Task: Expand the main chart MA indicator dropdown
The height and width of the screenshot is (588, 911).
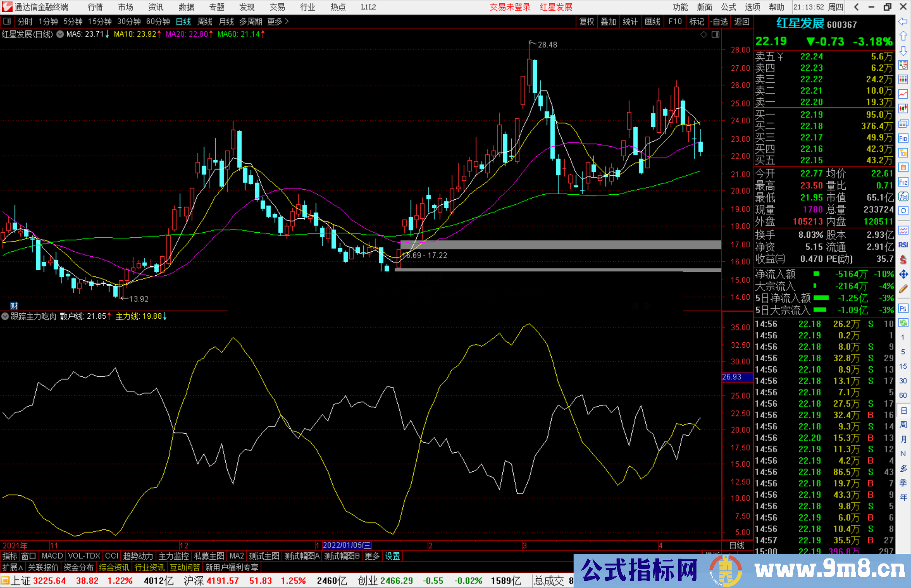Action: (60, 34)
